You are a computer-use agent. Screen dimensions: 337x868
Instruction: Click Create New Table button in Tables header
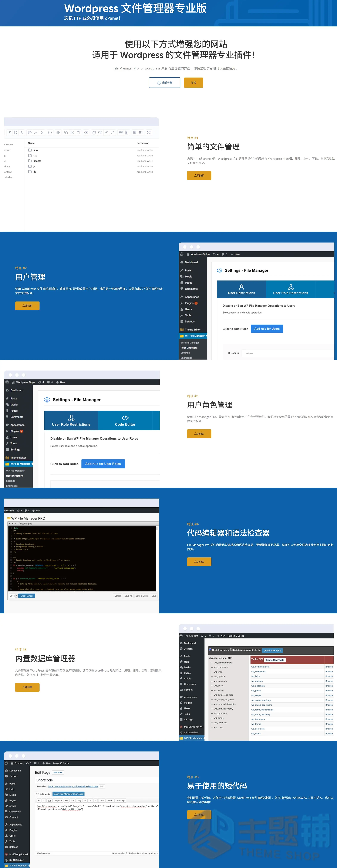(274, 660)
